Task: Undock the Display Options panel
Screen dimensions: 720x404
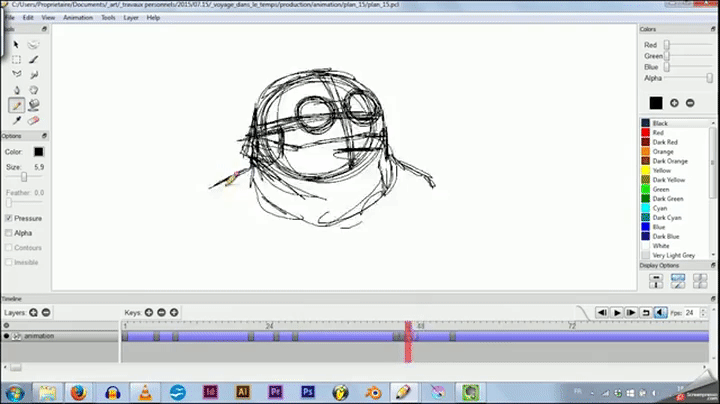Action: [x=713, y=265]
